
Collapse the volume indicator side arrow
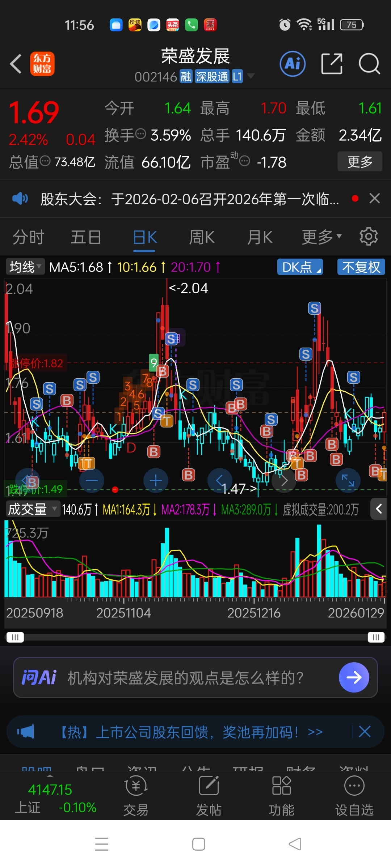[379, 509]
